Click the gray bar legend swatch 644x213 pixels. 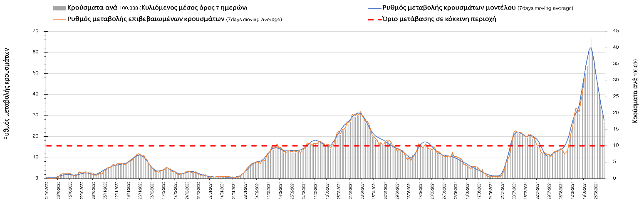coord(59,8)
